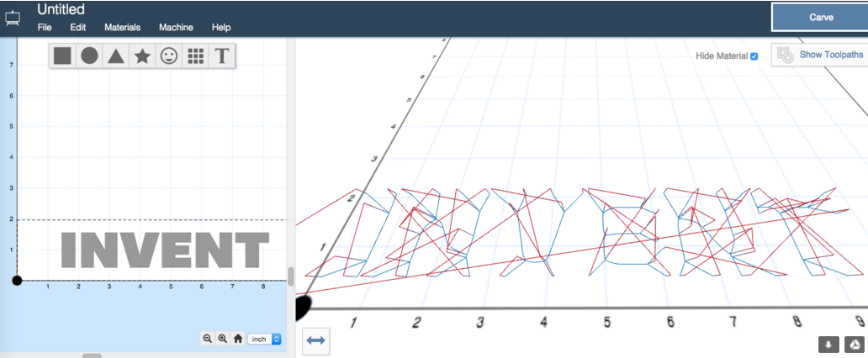Viewport: 868px width, 358px height.
Task: Select the Triangle shape tool
Action: pyautogui.click(x=116, y=56)
